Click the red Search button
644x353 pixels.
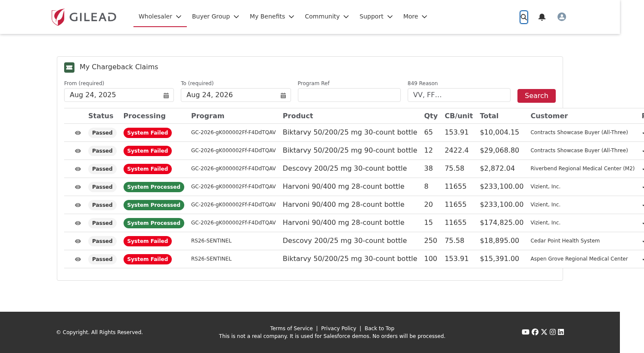click(x=536, y=96)
